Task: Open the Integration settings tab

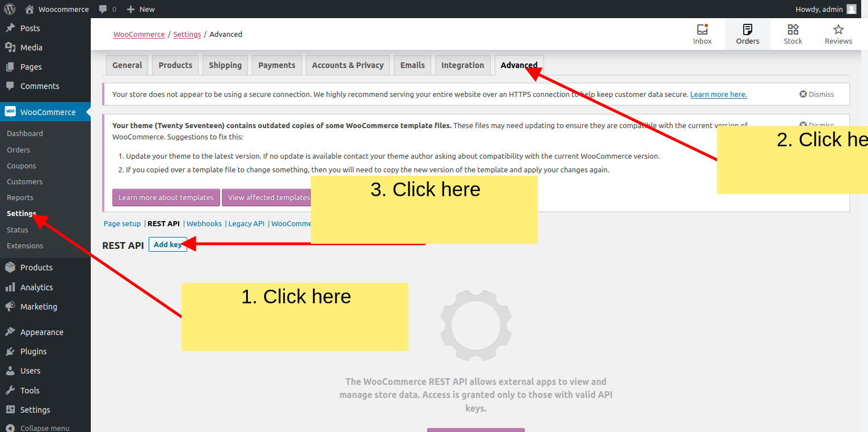Action: coord(463,65)
